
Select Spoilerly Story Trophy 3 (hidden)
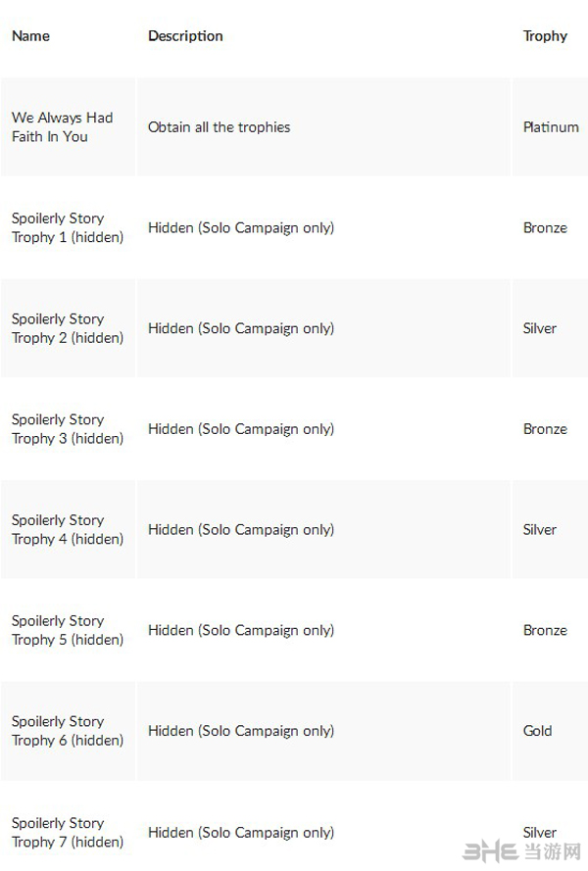68,429
